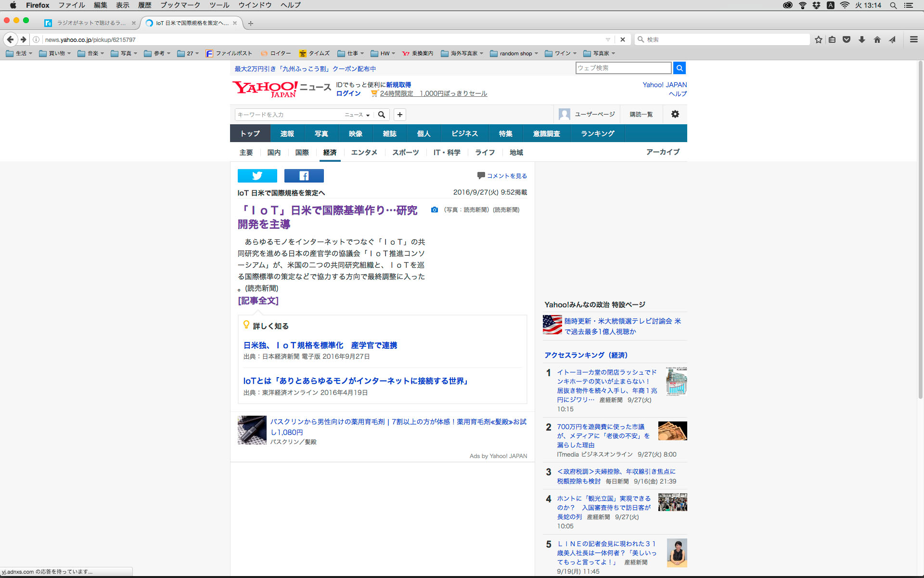Image resolution: width=924 pixels, height=578 pixels.
Task: Expand ニュース search category dropdown
Action: pos(357,115)
